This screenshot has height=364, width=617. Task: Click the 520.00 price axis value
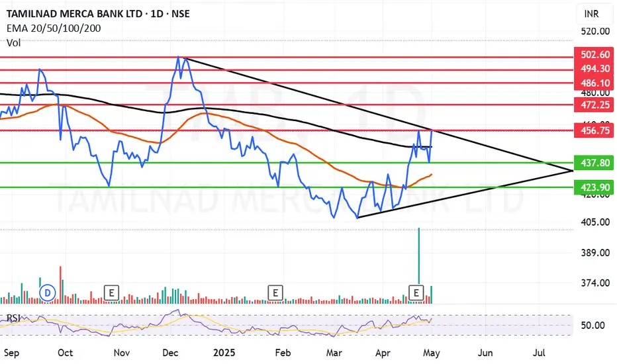[x=595, y=31]
